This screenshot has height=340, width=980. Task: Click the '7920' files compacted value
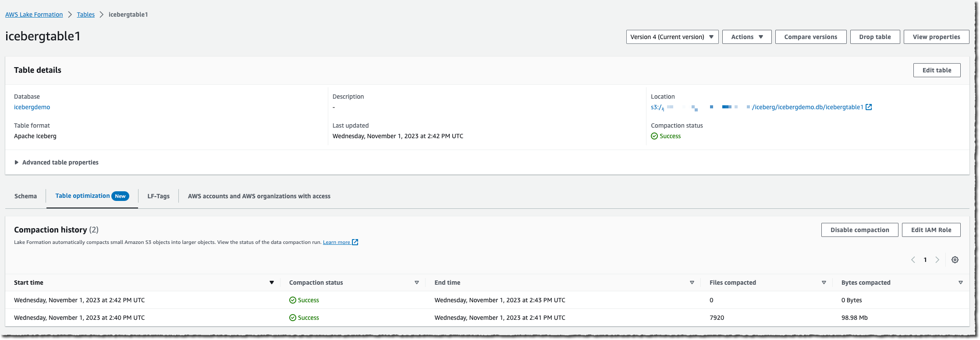coord(717,318)
